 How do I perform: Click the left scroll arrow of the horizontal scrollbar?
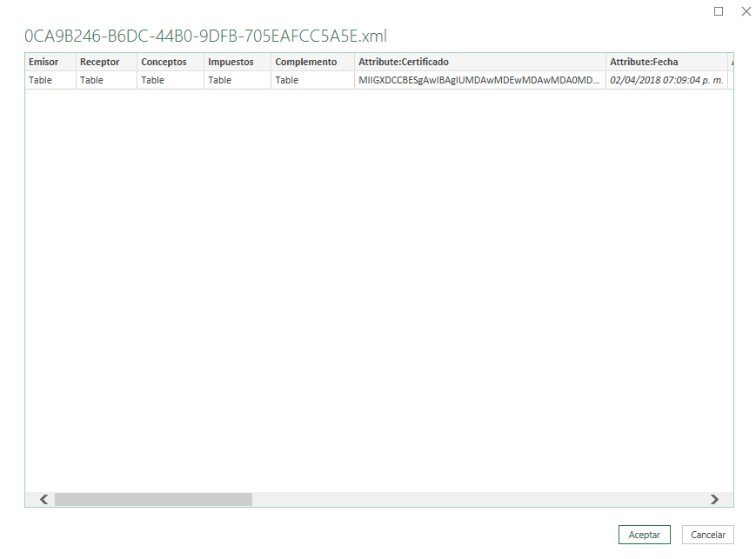tap(43, 499)
